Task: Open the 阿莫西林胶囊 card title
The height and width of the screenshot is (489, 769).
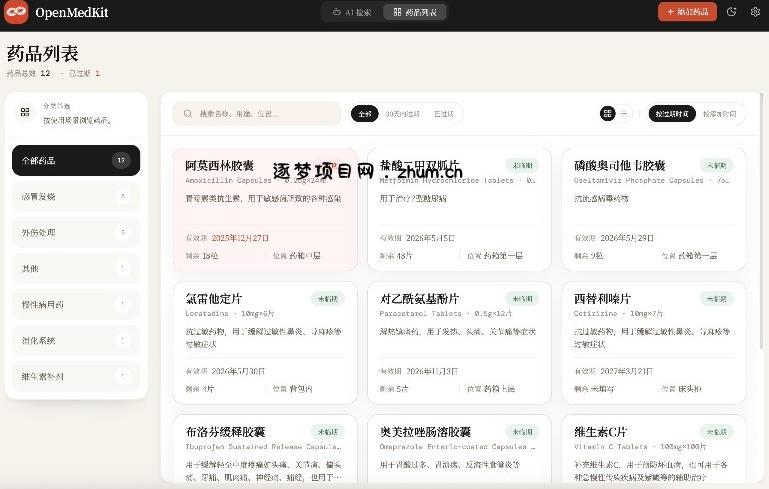Action: coord(219,166)
